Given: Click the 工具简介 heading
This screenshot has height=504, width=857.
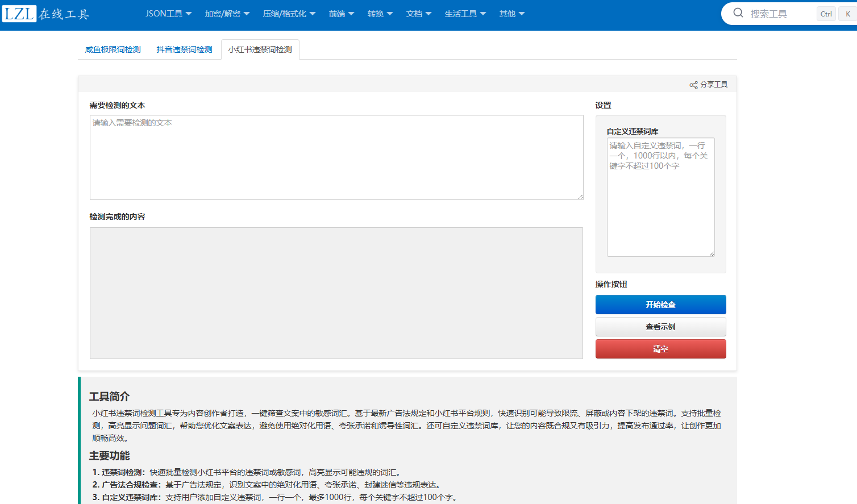Looking at the screenshot, I should tap(110, 396).
